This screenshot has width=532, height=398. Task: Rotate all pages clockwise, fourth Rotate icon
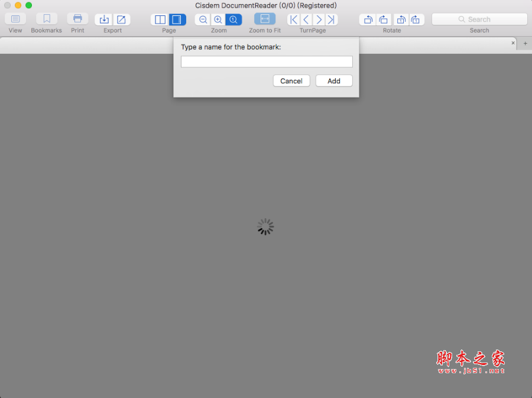pyautogui.click(x=416, y=20)
